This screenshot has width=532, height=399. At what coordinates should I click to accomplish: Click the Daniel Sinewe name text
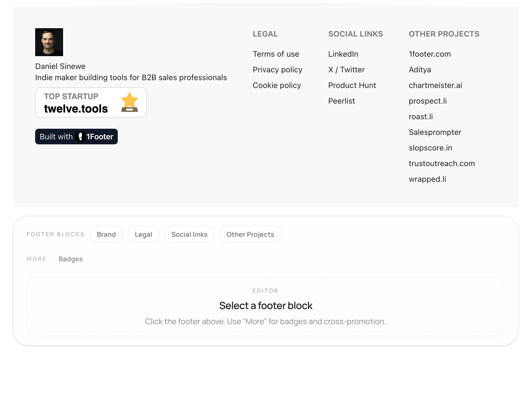coord(60,66)
